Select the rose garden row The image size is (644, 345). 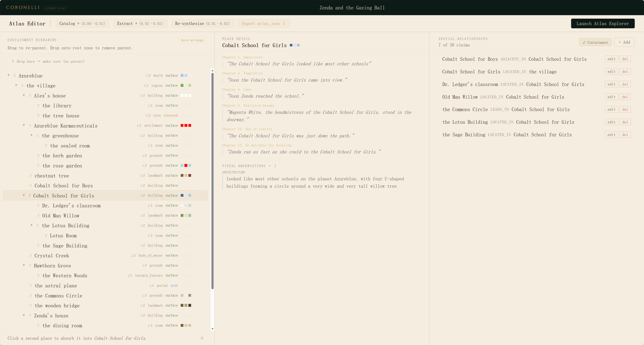click(x=105, y=165)
